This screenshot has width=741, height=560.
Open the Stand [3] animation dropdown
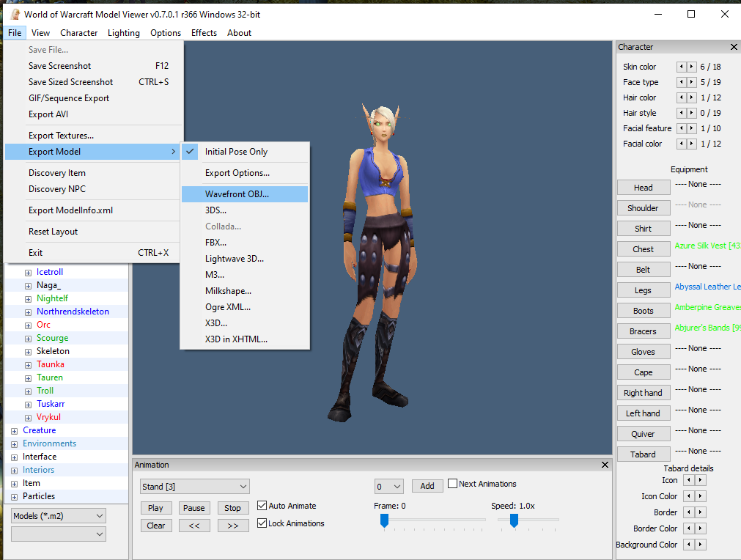pos(195,486)
